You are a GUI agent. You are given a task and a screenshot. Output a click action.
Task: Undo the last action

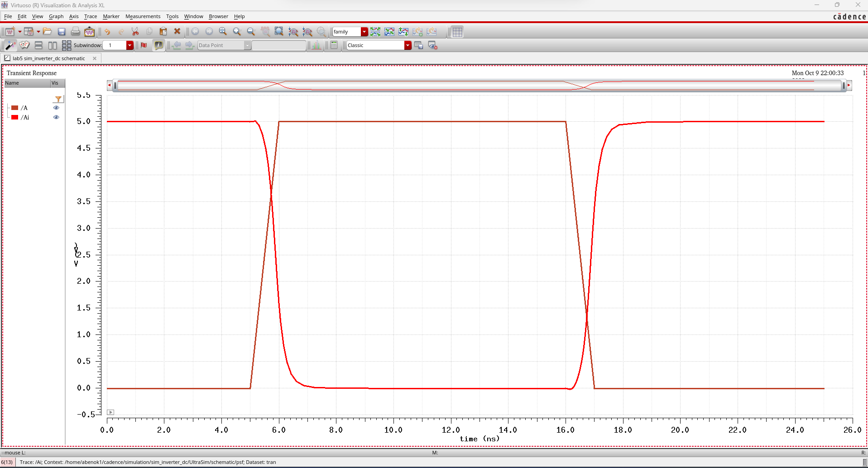107,32
